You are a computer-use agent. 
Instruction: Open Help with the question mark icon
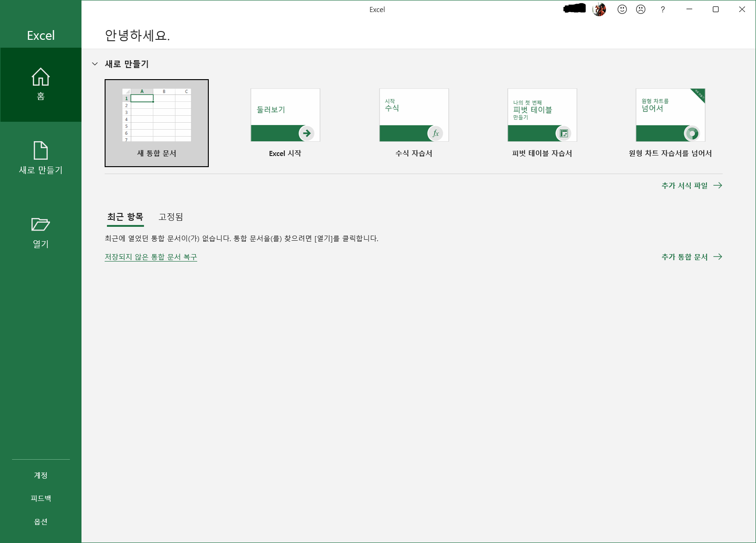tap(663, 9)
